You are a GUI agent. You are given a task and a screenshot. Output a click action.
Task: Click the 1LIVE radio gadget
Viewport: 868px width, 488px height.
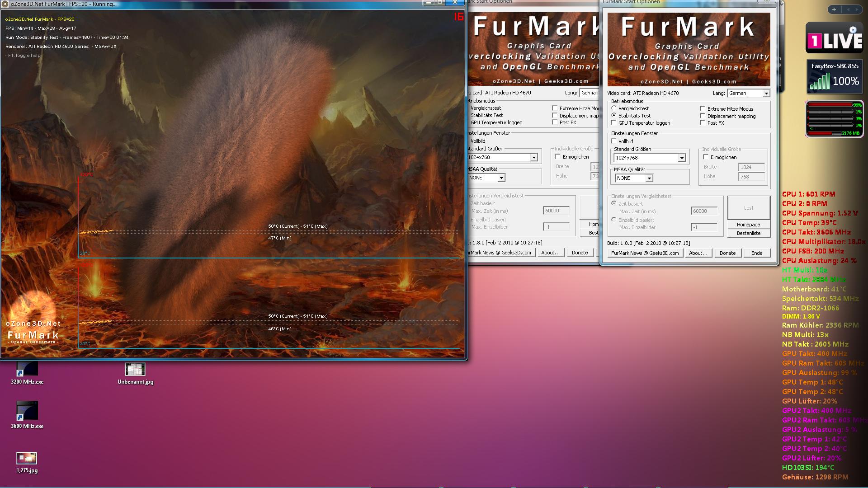[835, 39]
